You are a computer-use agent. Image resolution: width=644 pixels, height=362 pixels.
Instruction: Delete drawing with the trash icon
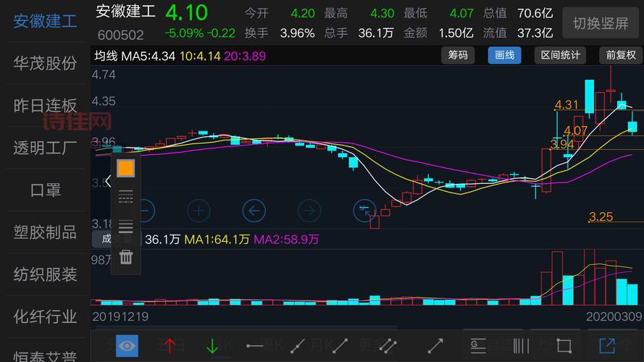point(125,257)
